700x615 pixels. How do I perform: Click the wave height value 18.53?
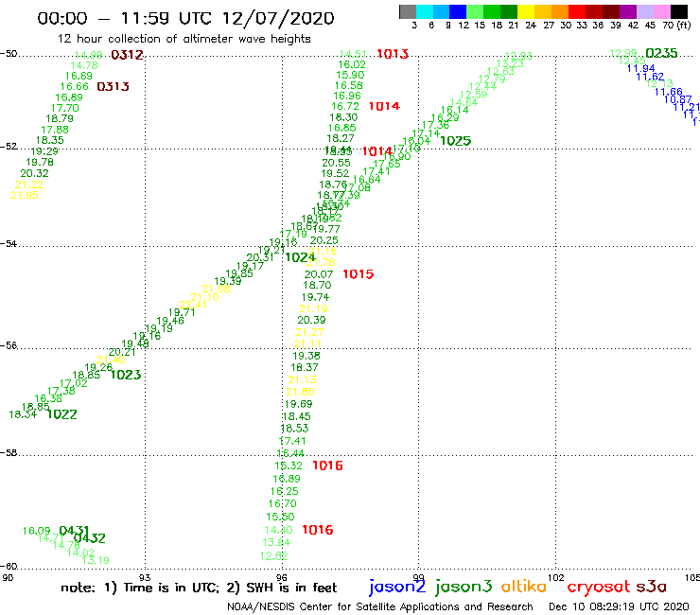[x=294, y=429]
